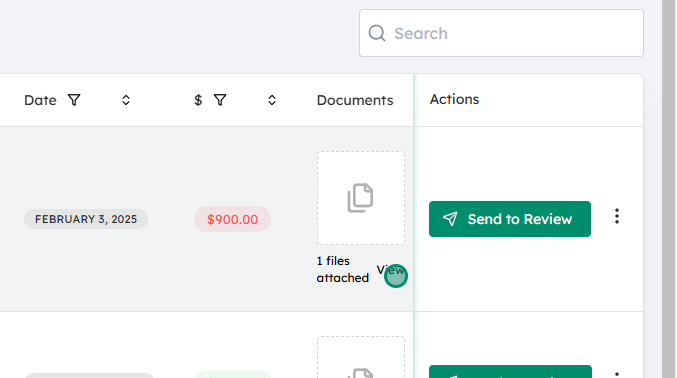This screenshot has width=677, height=378.
Task: Open the Date column filter
Action: click(74, 100)
